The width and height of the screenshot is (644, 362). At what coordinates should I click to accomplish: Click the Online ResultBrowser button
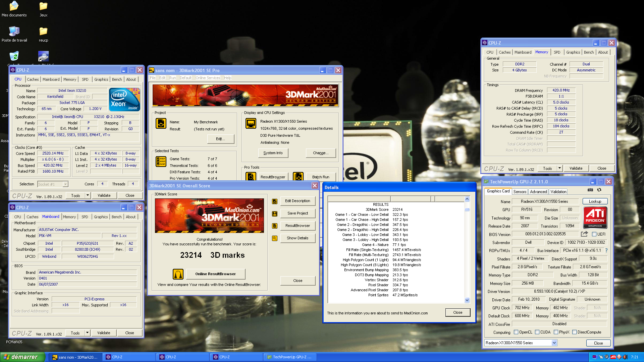215,274
